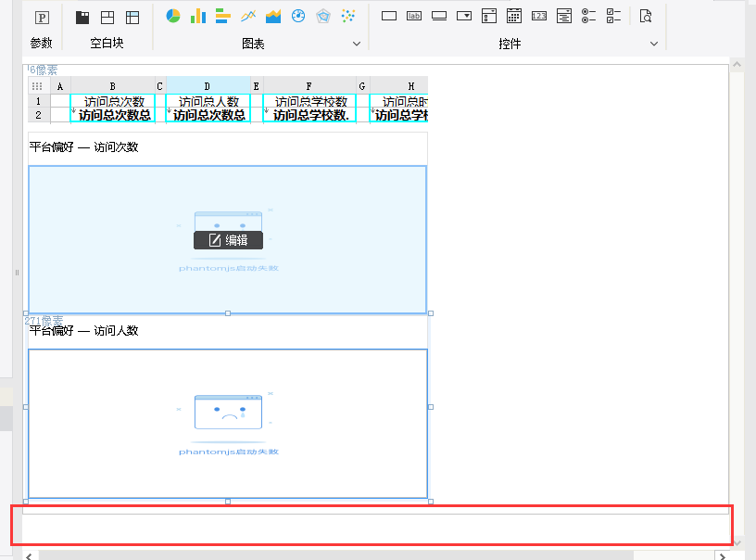Insert the date calendar widget
This screenshot has width=756, height=560.
click(514, 16)
